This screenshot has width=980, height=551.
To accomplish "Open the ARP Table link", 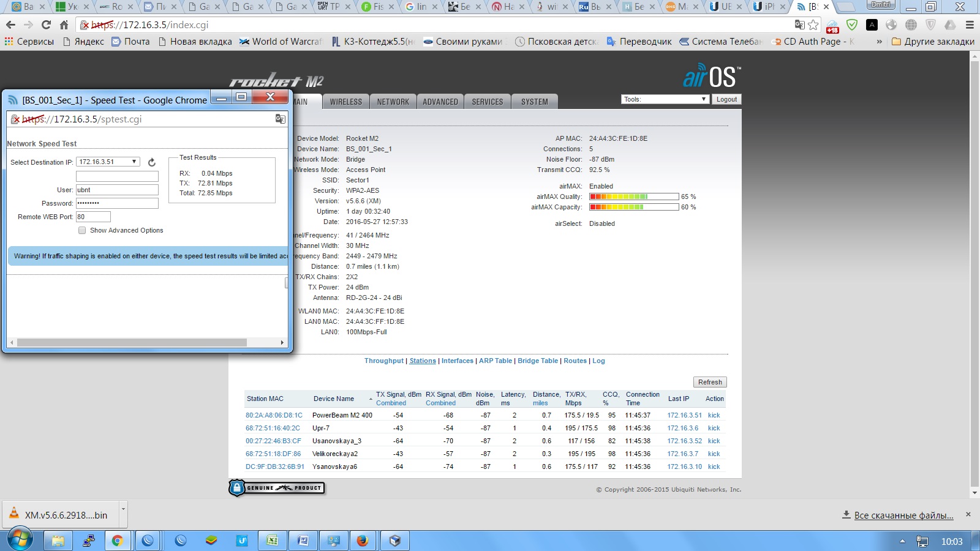I will (496, 361).
